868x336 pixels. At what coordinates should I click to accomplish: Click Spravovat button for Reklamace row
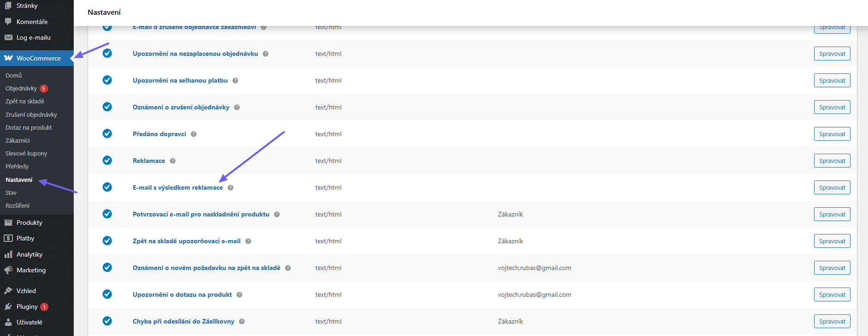pos(832,161)
